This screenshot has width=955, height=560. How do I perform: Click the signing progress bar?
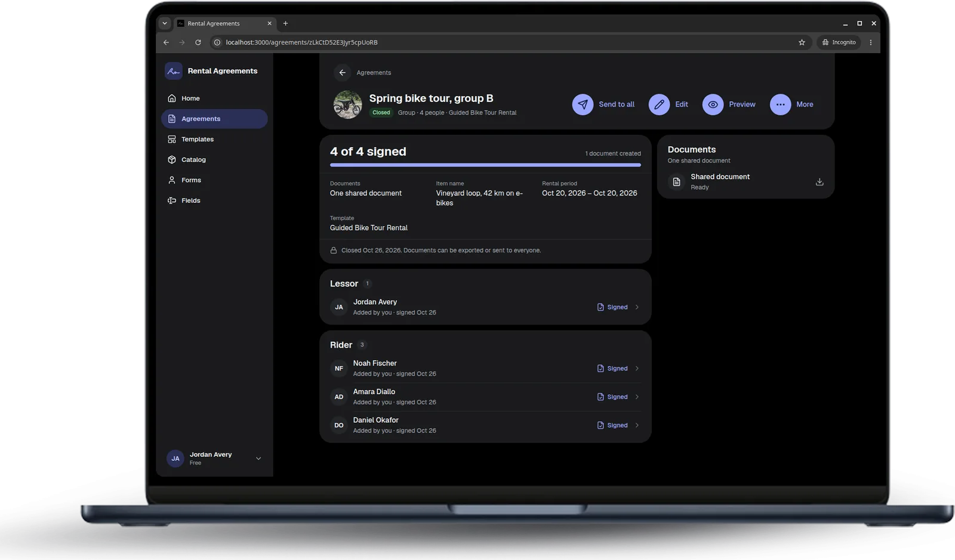coord(485,165)
